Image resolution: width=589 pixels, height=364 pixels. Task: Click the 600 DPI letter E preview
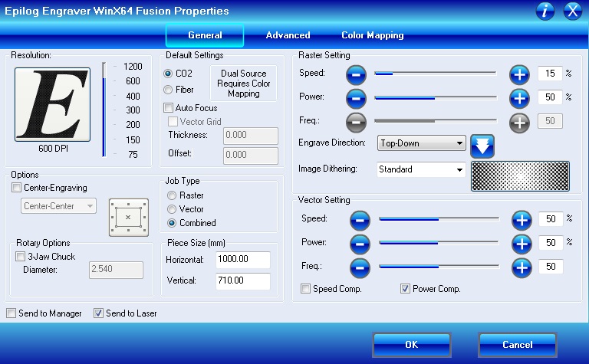[53, 104]
